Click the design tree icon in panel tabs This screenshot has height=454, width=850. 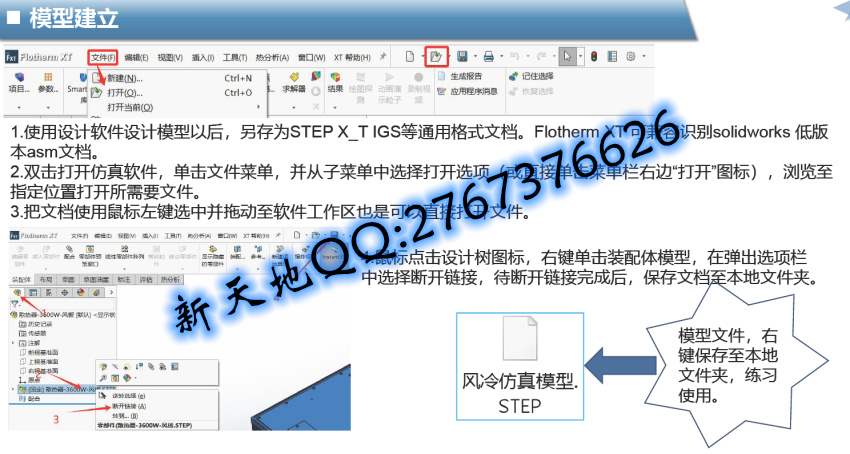coord(17,292)
